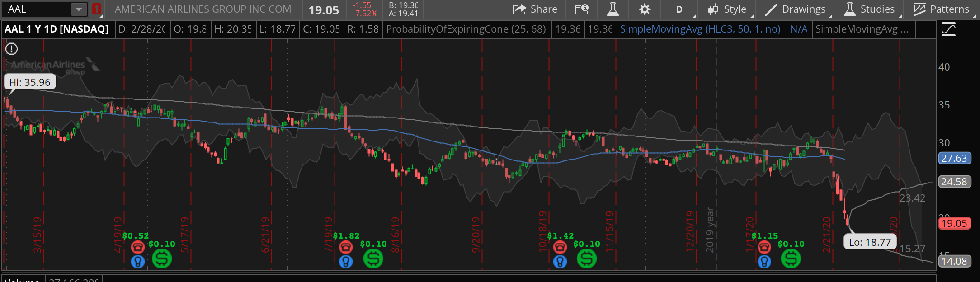
Task: Click the 11/15/19 expiration date marker
Action: coord(609,231)
